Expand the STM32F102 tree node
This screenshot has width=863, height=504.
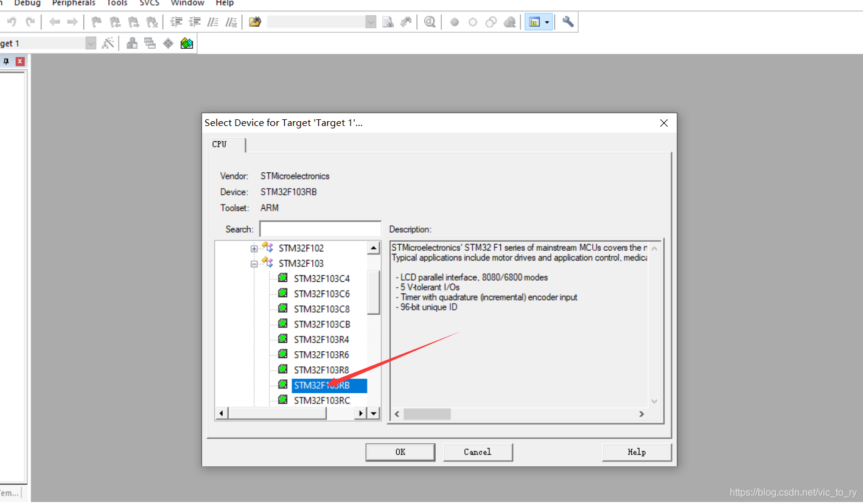254,248
